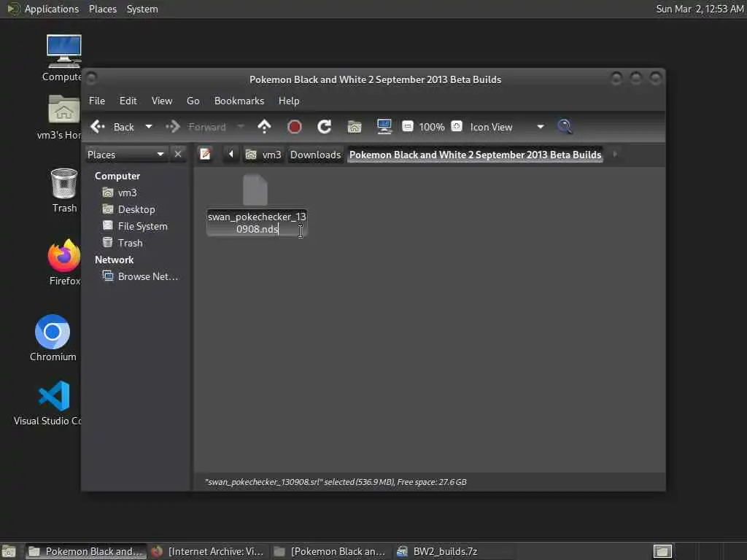Select the Pokemon Black and White 2 path button

475,155
